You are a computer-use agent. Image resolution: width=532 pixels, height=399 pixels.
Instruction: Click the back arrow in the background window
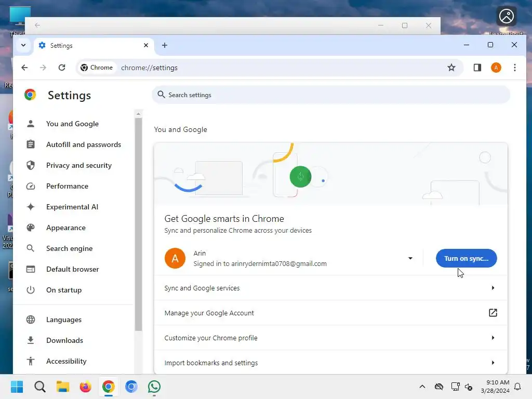point(37,25)
